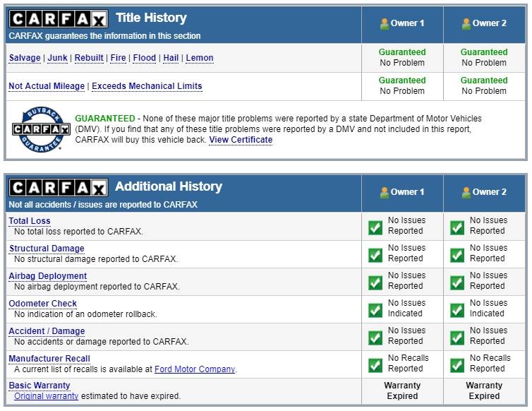Click Owner 2 green checkmark for Airbag Deployment

coord(457,282)
